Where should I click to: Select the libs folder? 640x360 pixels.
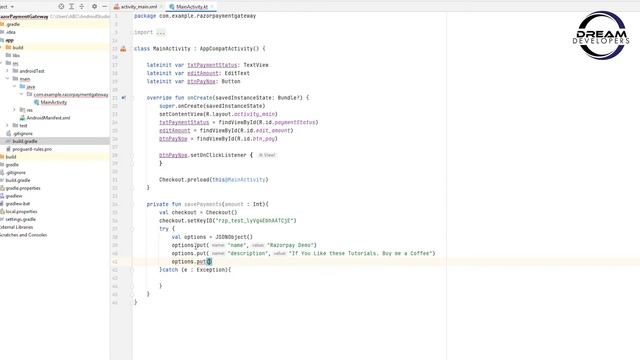pos(16,56)
